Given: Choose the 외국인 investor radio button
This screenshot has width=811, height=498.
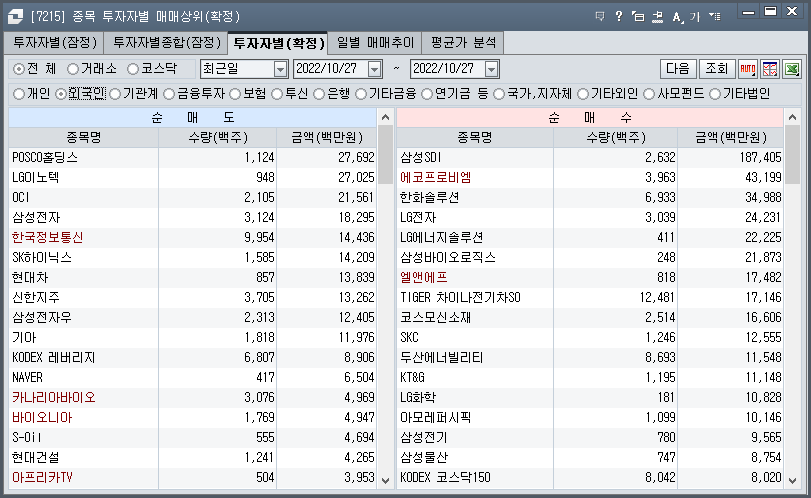Looking at the screenshot, I should click(61, 94).
